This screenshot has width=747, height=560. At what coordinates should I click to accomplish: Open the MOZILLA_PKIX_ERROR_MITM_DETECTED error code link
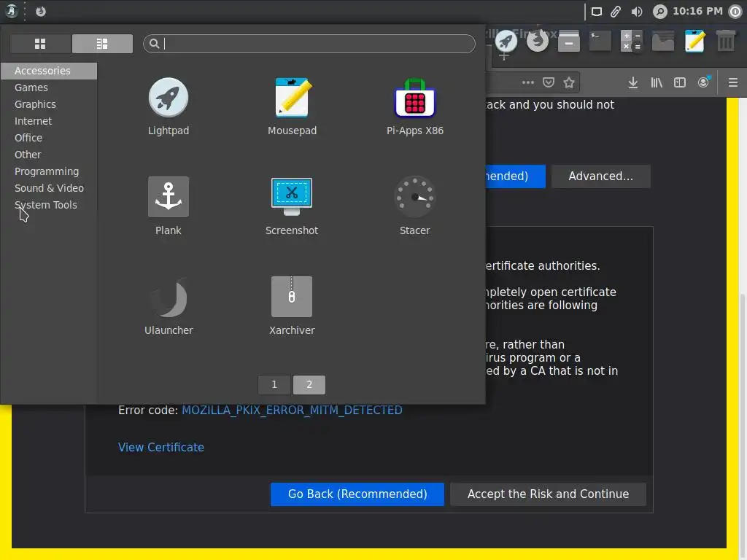tap(292, 411)
